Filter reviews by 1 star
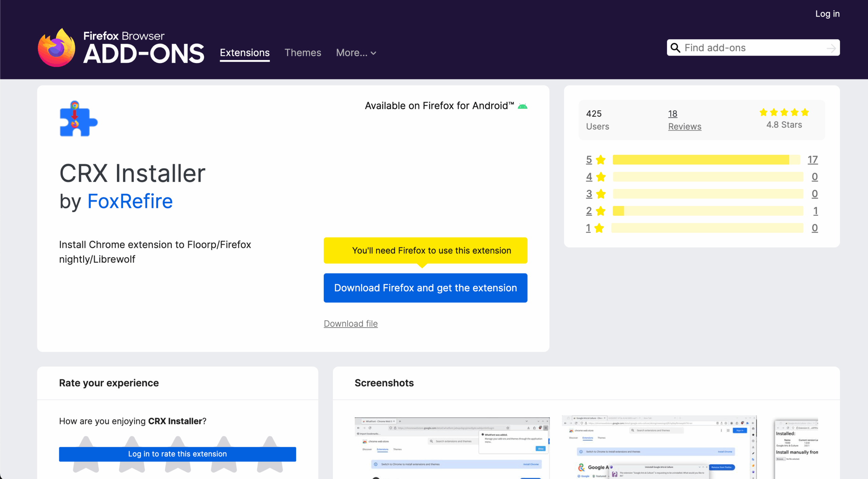Image resolution: width=868 pixels, height=479 pixels. coord(595,228)
